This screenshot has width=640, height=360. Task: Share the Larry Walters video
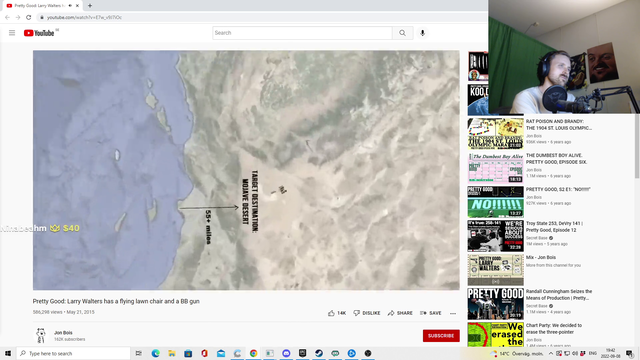[x=400, y=313]
